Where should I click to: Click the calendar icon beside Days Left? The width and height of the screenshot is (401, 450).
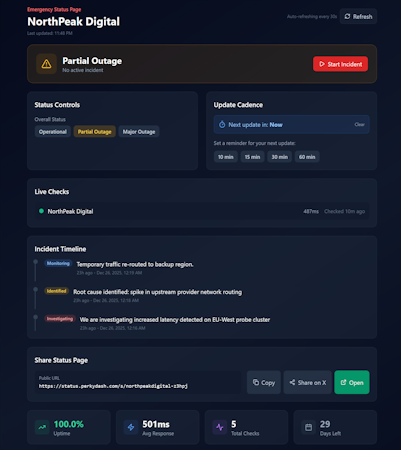309,427
